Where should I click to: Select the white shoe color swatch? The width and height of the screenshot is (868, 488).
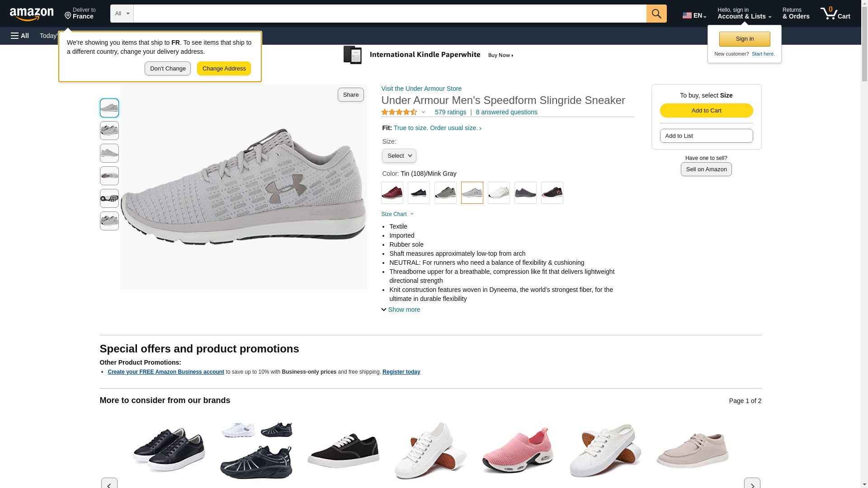coord(499,193)
